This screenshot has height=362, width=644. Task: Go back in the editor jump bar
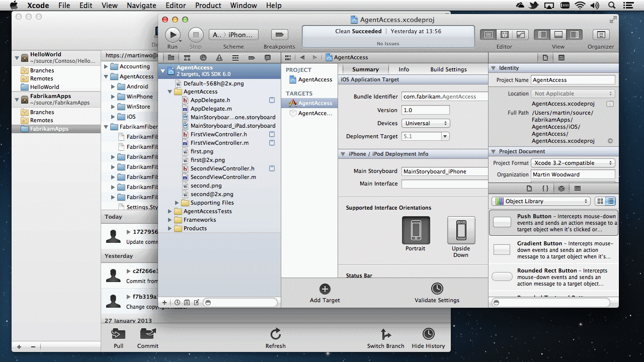[302, 58]
